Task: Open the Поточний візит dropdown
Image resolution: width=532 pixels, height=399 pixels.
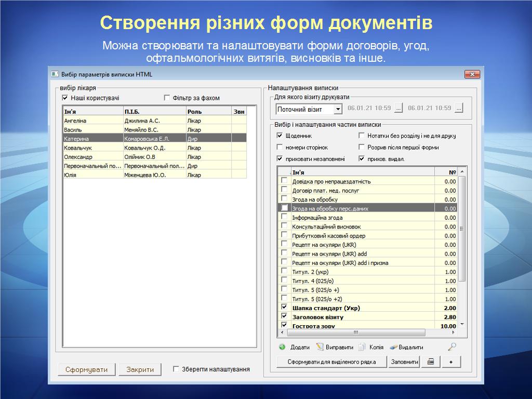Action: pos(338,109)
